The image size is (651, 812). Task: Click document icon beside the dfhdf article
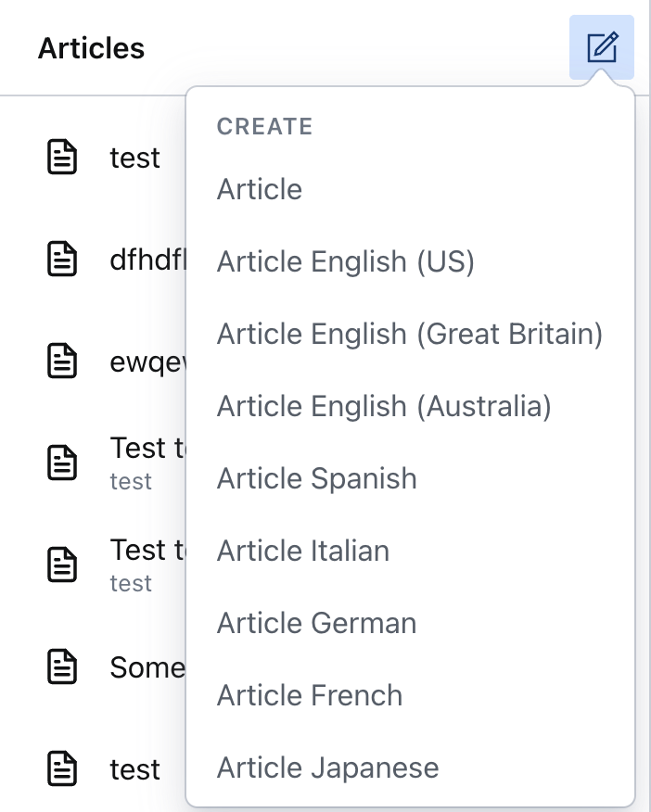[62, 259]
